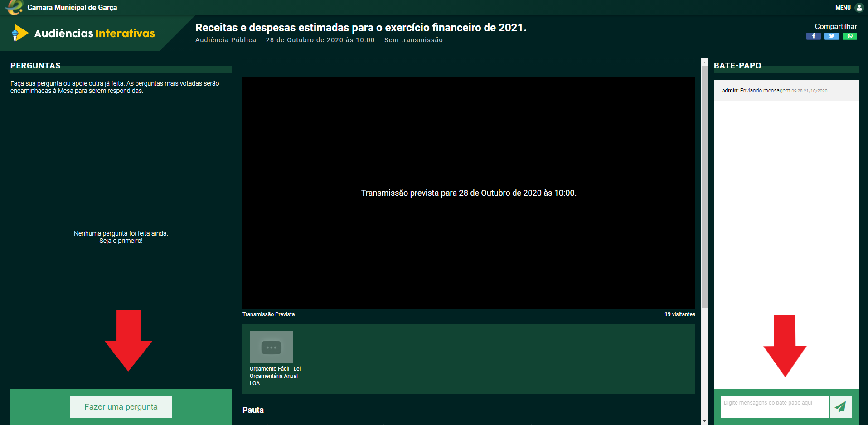
Task: Click the Audiências Interativas logo
Action: coord(84,34)
